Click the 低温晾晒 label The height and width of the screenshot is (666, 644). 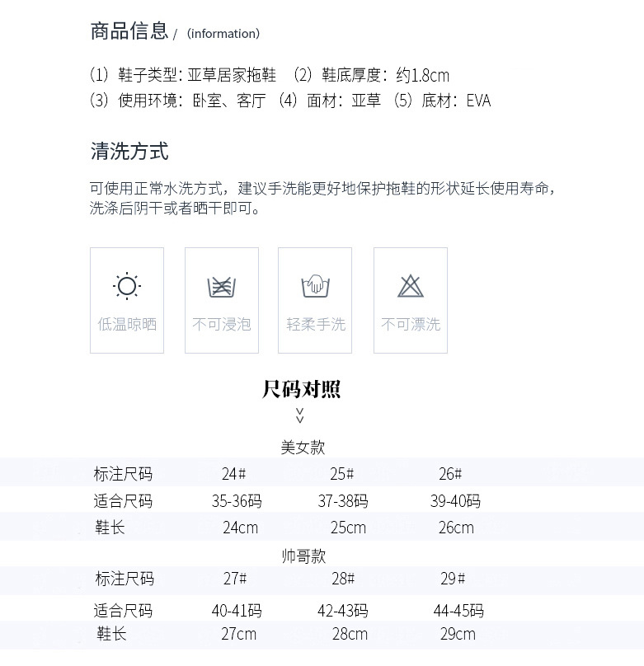click(x=127, y=324)
